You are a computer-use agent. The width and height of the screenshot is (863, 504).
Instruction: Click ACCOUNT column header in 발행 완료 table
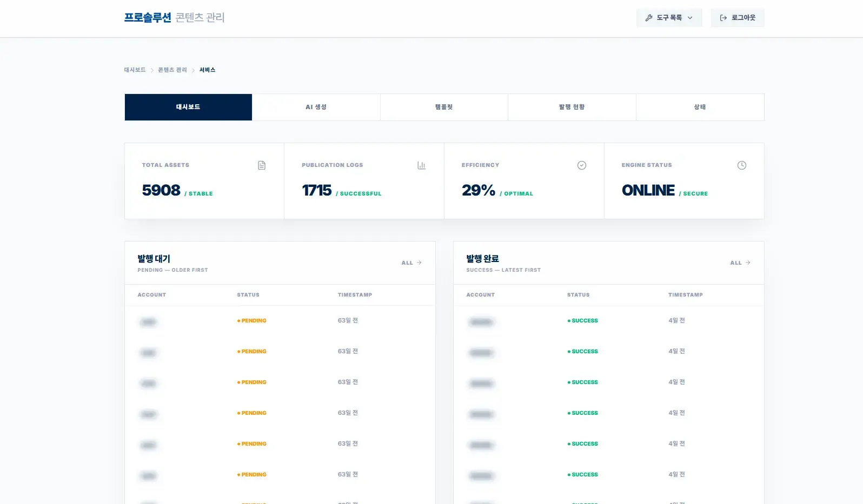tap(481, 295)
